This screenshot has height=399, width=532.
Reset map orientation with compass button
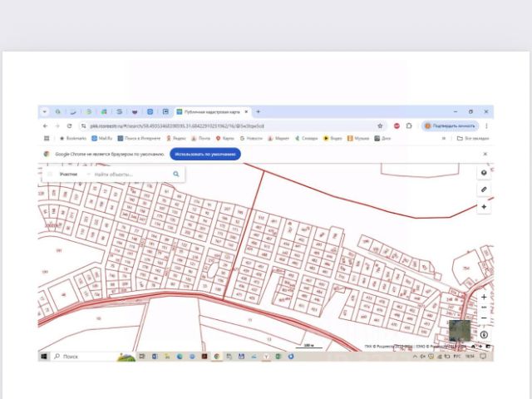coord(484,334)
